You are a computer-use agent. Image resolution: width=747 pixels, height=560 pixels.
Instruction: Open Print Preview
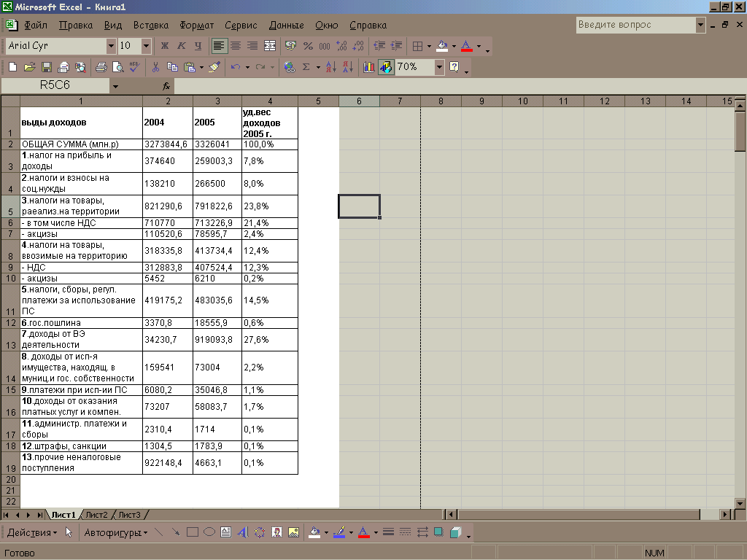pos(117,67)
